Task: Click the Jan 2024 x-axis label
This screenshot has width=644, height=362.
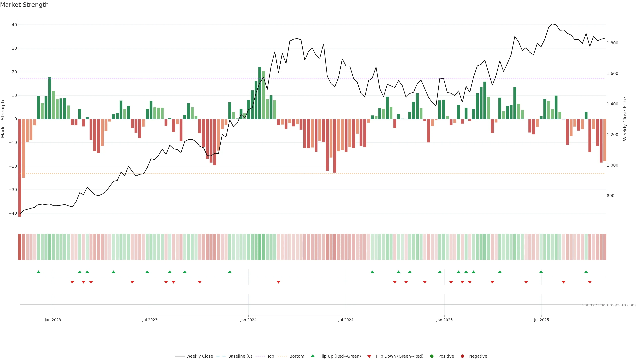Action: (248, 320)
